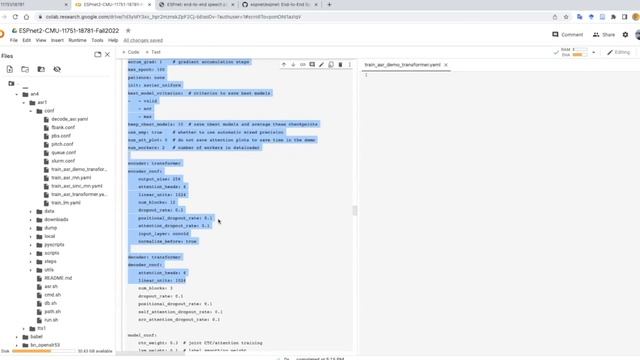Viewport: 640px width, 360px height.
Task: Open run.sh file
Action: tap(51, 320)
